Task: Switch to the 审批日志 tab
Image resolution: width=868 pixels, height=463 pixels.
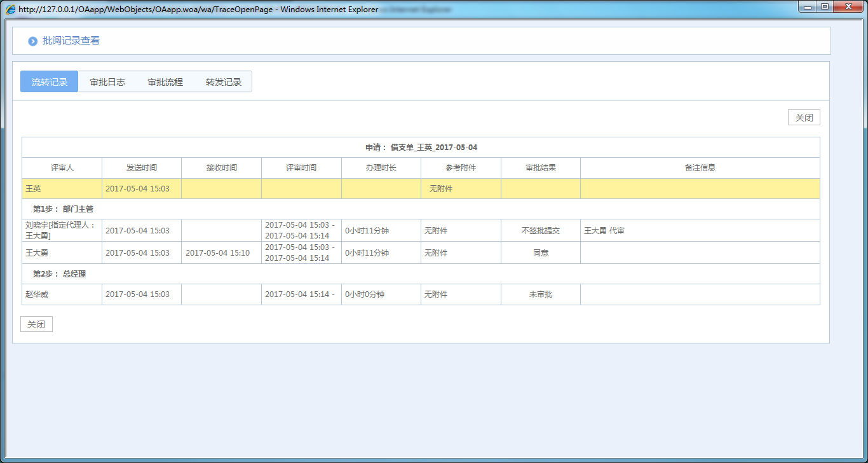Action: tap(107, 82)
